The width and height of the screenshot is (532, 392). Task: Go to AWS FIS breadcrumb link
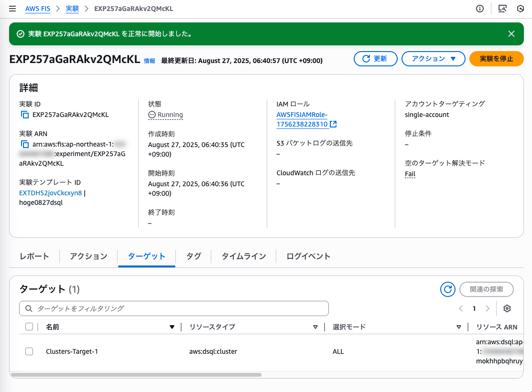pyautogui.click(x=38, y=9)
